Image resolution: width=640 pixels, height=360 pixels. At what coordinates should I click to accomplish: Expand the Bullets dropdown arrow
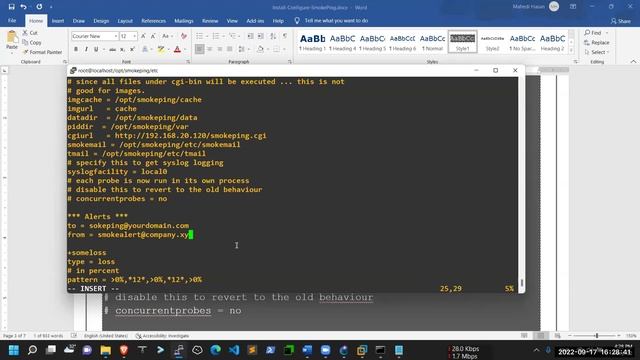click(x=207, y=36)
